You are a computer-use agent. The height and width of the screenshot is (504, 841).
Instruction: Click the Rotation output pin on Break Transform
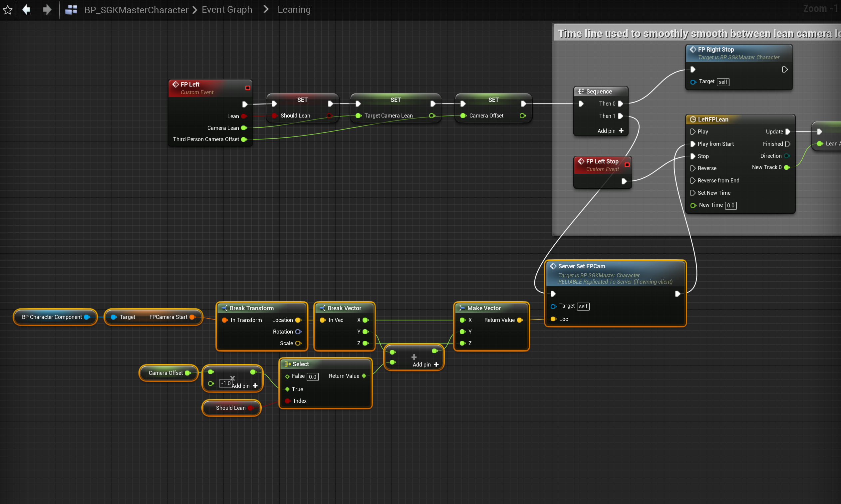(298, 332)
